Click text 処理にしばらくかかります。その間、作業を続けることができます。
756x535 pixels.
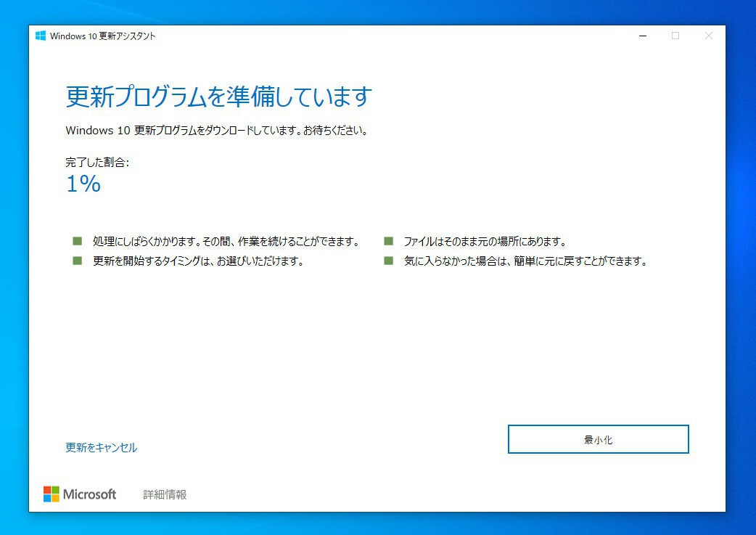click(226, 241)
